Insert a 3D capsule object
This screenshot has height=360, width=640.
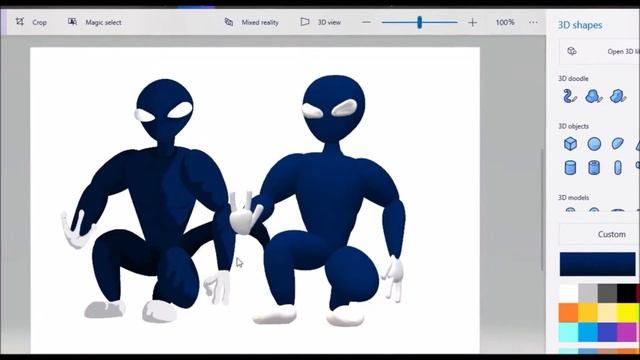point(618,167)
